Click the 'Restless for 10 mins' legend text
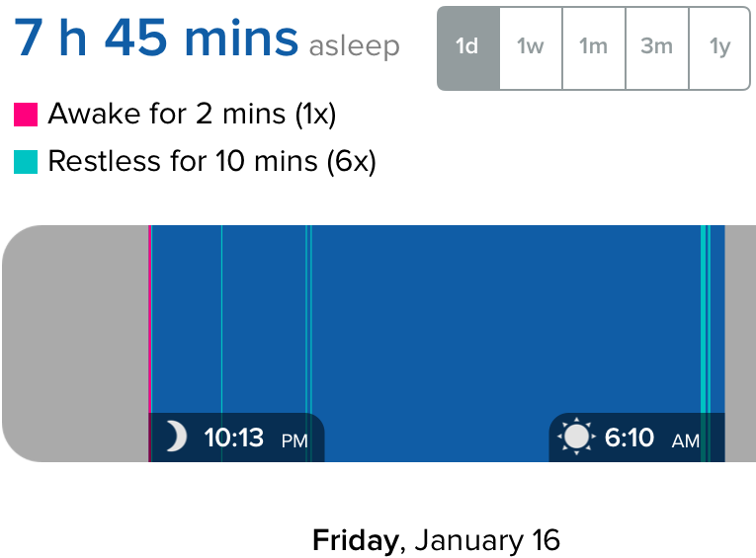 [211, 161]
